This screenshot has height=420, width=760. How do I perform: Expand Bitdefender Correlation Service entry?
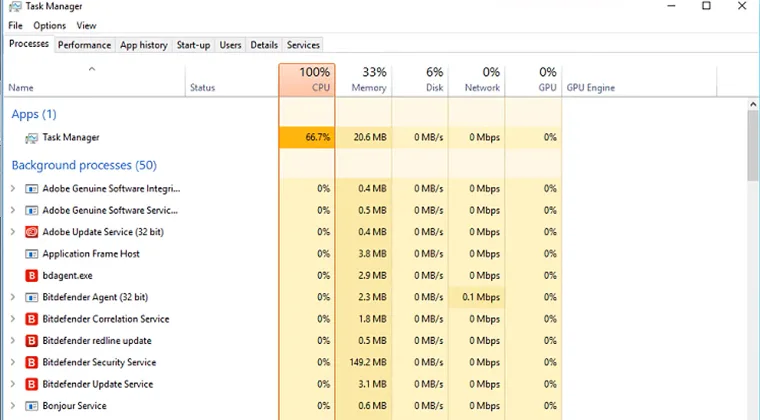pyautogui.click(x=13, y=319)
